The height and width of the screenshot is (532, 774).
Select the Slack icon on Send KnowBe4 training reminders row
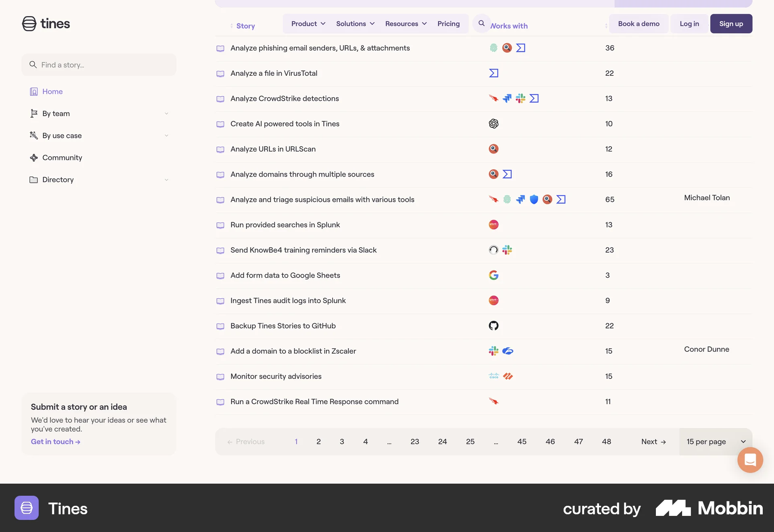[507, 250]
